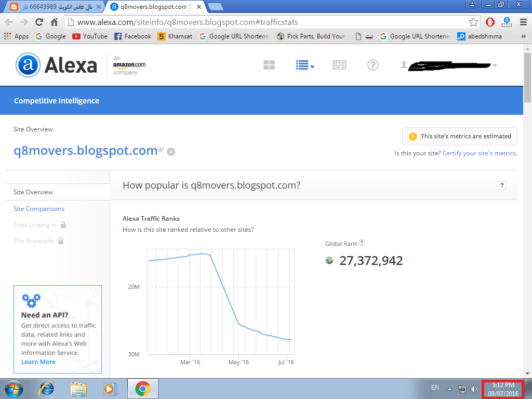This screenshot has height=399, width=532.
Task: Select the q8movers.blogspot.com browser tab
Action: (x=155, y=6)
